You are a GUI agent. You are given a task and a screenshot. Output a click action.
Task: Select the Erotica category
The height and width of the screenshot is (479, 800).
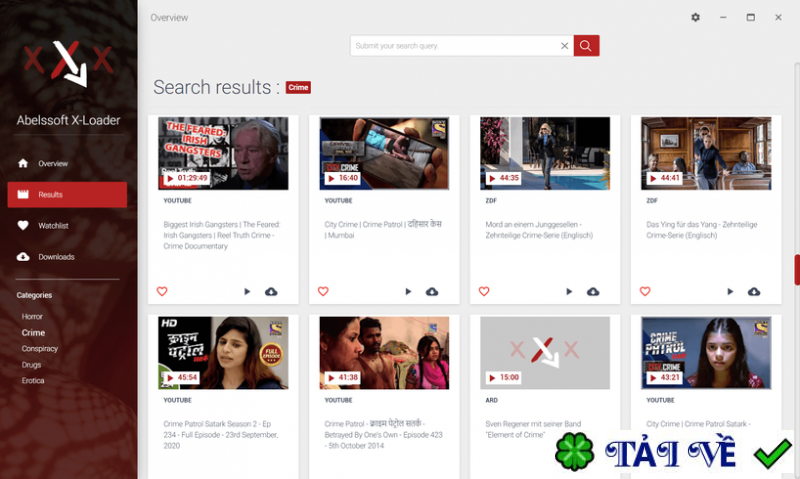click(x=33, y=381)
